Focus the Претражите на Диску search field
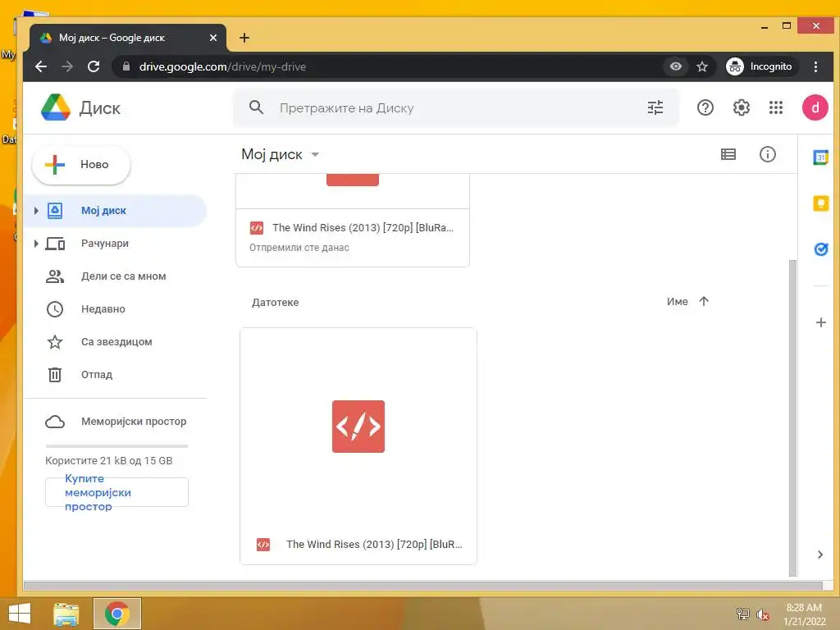Image resolution: width=840 pixels, height=630 pixels. pos(455,107)
